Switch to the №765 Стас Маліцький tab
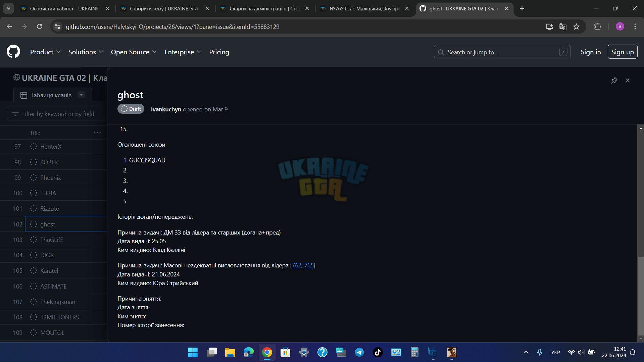Screen dimensions: 644x362 [364, 8]
